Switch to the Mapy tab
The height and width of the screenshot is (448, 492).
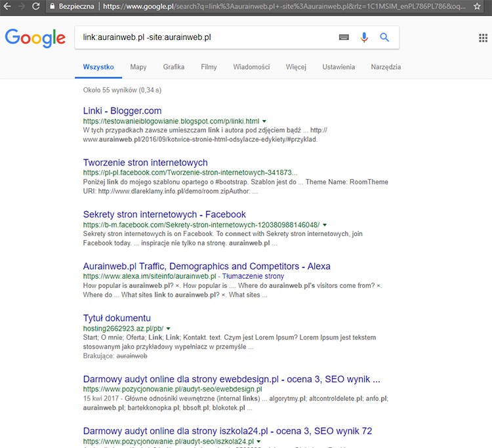click(x=138, y=67)
